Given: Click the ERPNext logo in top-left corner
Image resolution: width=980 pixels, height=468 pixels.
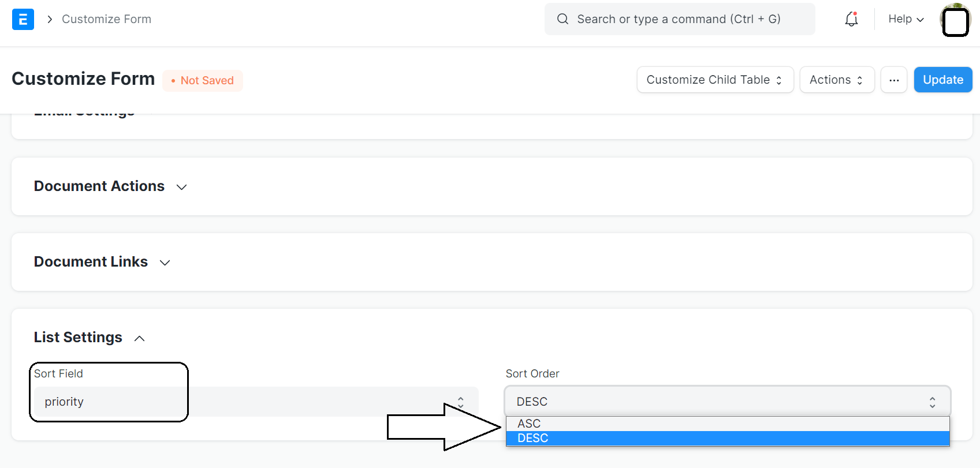Looking at the screenshot, I should [x=23, y=19].
